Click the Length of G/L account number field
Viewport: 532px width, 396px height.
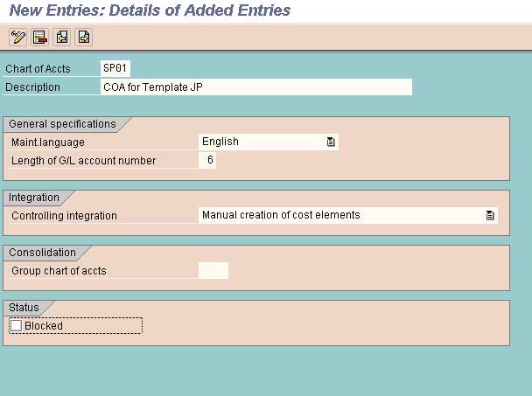(x=207, y=160)
